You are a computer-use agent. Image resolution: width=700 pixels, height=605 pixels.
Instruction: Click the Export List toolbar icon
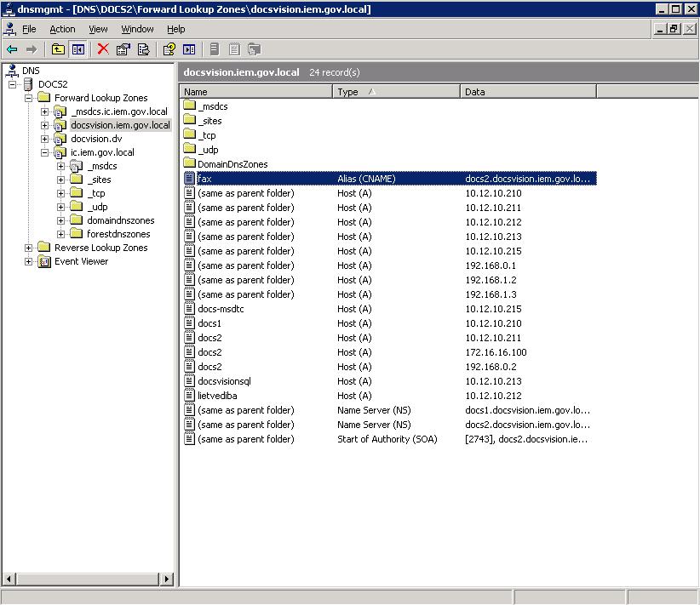click(x=144, y=49)
